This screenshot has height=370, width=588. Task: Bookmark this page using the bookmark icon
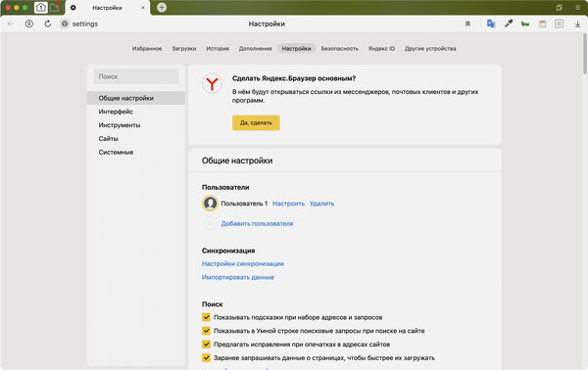click(x=467, y=23)
